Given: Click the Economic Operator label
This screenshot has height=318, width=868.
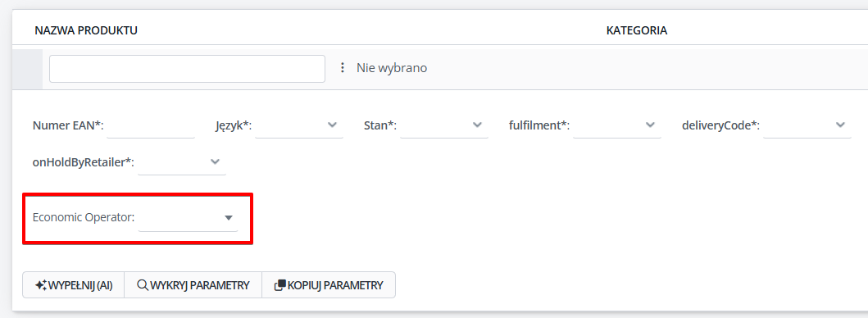Looking at the screenshot, I should tap(84, 217).
